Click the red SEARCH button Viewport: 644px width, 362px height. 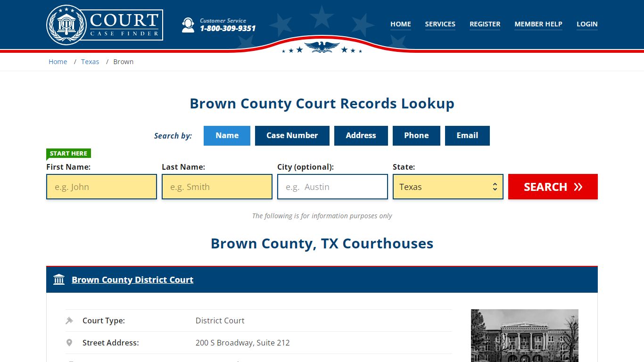(553, 187)
